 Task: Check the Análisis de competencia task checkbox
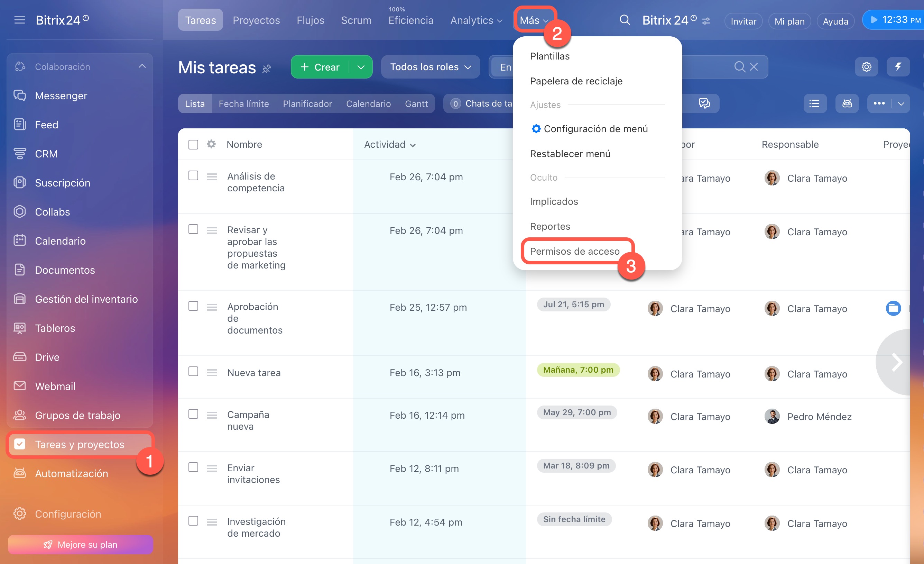click(x=193, y=176)
